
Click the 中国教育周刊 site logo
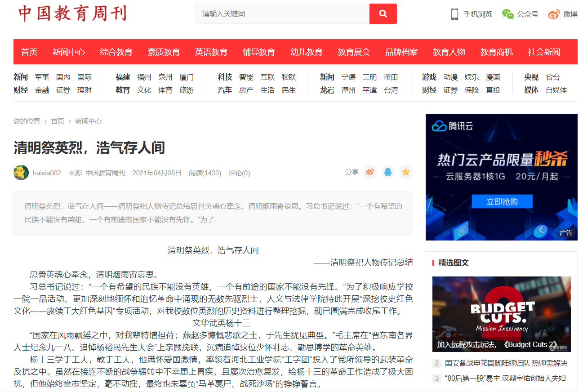coord(72,14)
